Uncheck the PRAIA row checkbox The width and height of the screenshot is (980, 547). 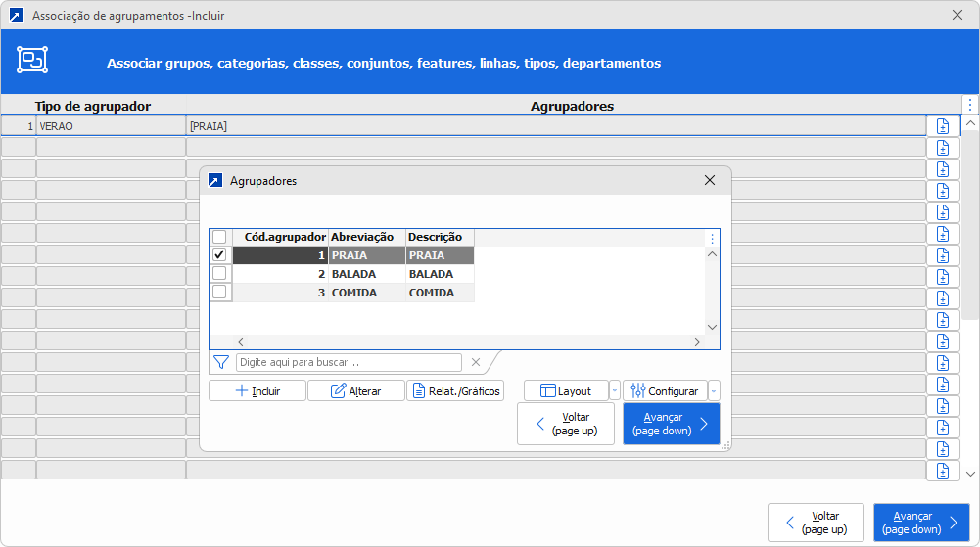[x=220, y=255]
